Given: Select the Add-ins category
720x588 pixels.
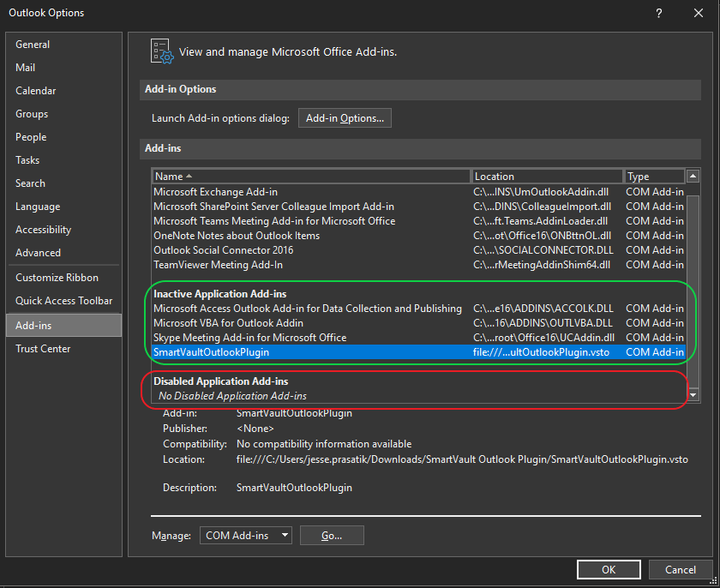Looking at the screenshot, I should click(x=63, y=326).
